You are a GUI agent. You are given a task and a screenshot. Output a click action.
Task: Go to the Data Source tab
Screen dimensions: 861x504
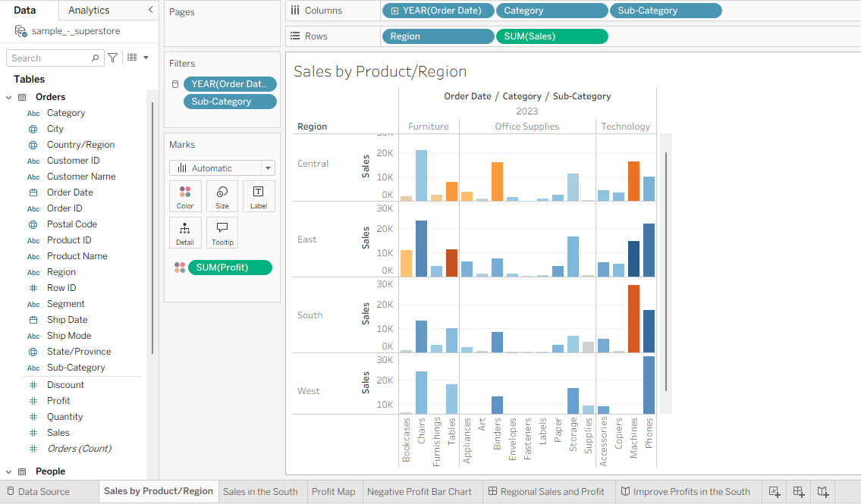click(x=38, y=491)
